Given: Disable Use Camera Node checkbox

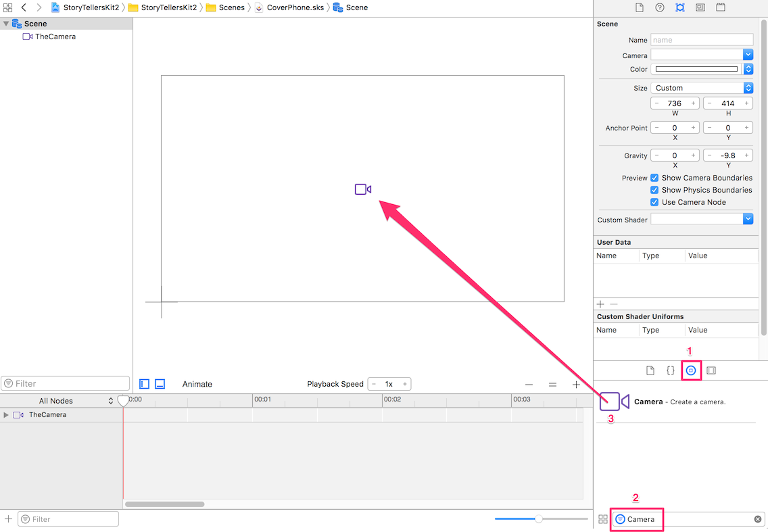Looking at the screenshot, I should [x=654, y=202].
